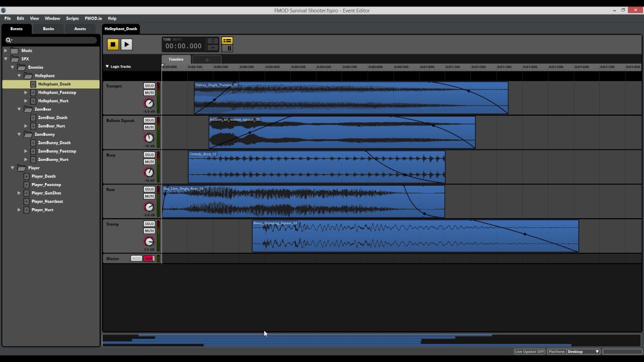
Task: Click the Player folder icon
Action: (21, 168)
